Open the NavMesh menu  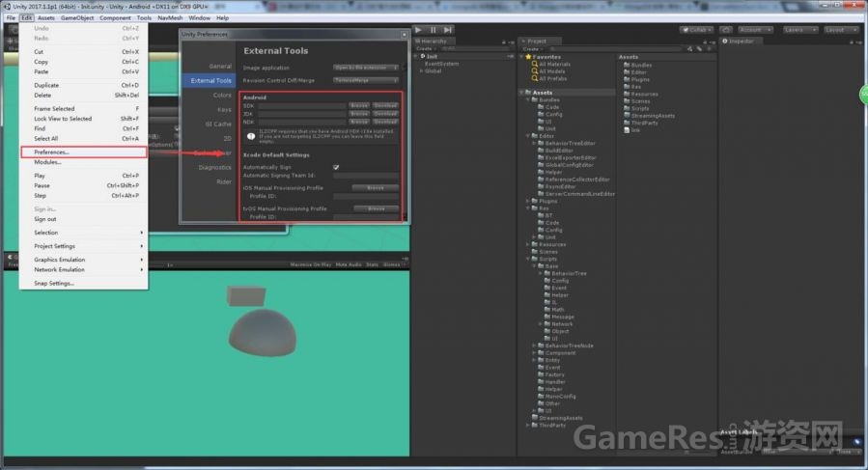[169, 17]
